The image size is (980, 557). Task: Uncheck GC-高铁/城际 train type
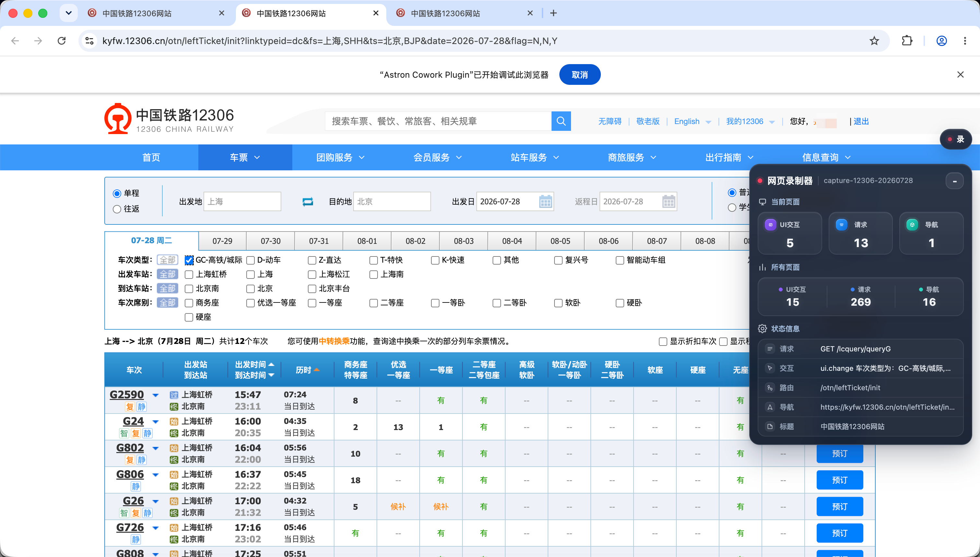click(x=189, y=260)
